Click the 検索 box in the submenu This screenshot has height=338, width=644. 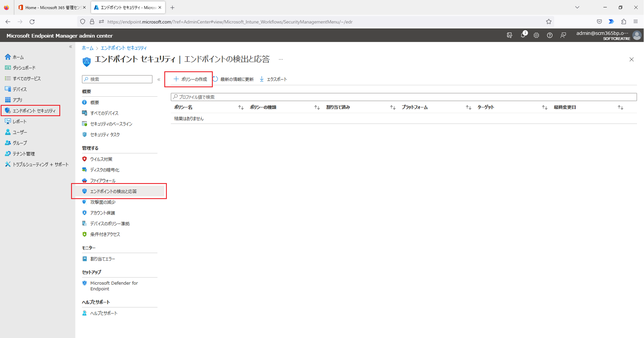pos(117,79)
